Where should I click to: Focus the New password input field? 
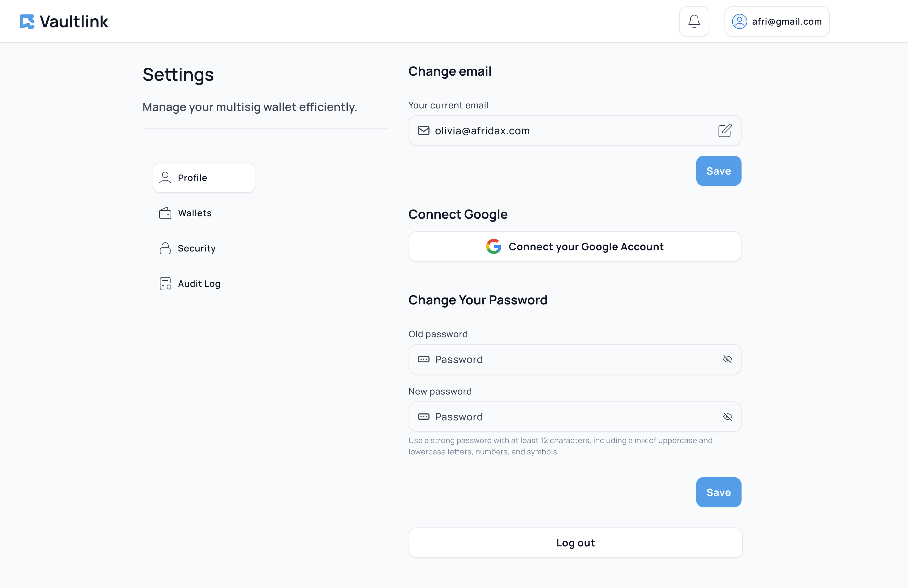pos(574,416)
